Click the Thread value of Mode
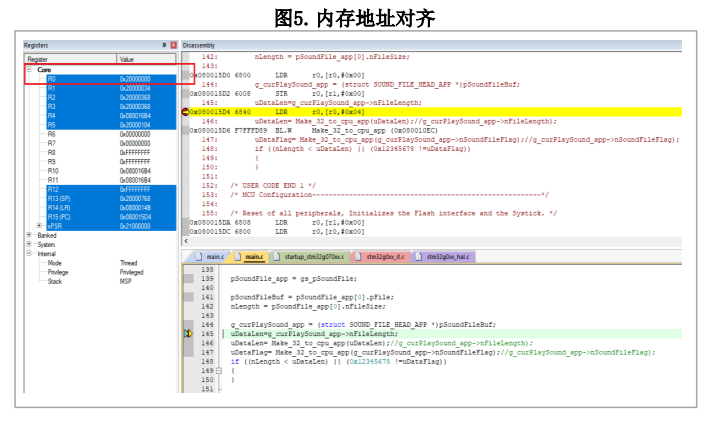 [x=128, y=263]
